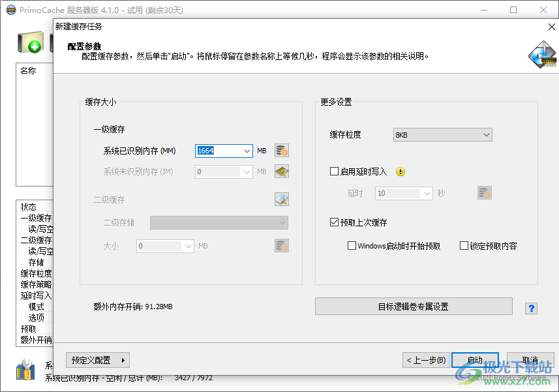Click the 1664 memory size input field
The height and width of the screenshot is (392, 559).
(219, 151)
